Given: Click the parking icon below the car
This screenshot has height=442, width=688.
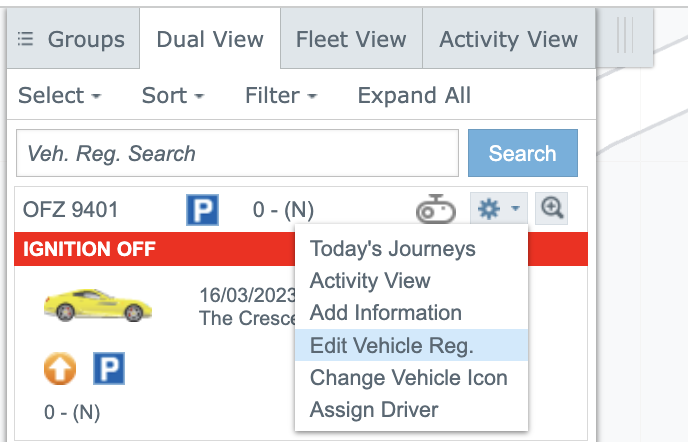Looking at the screenshot, I should 108,369.
